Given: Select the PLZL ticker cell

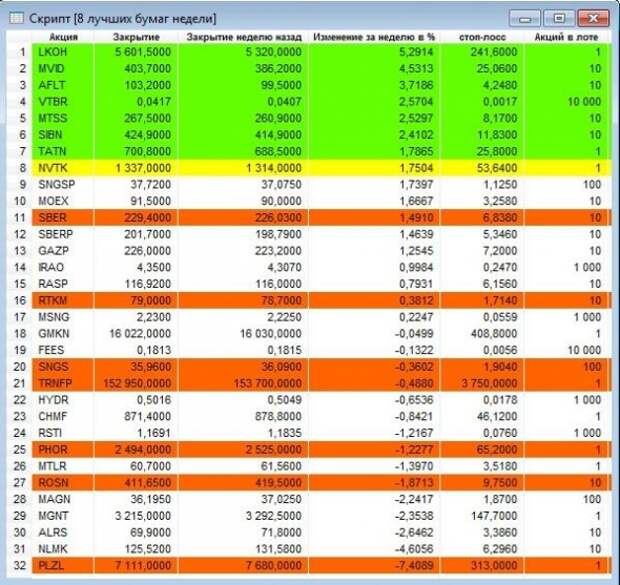Looking at the screenshot, I should click(x=63, y=566).
